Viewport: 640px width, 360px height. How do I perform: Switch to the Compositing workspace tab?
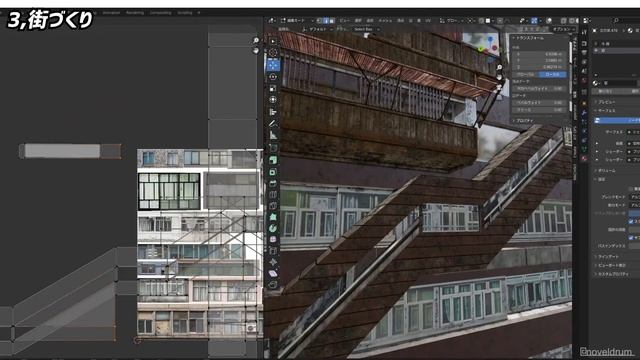[160, 13]
